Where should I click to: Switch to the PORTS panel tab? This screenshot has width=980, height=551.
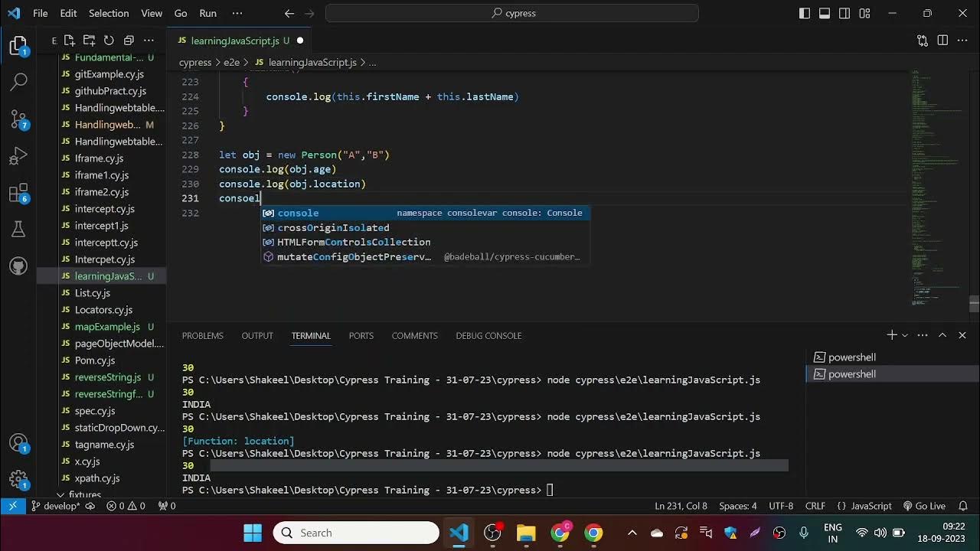[x=361, y=336]
